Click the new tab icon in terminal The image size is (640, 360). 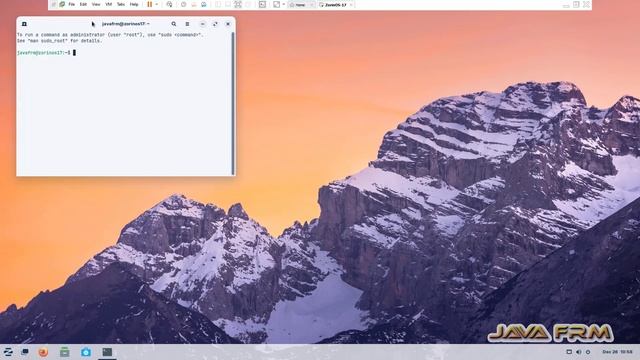(x=24, y=24)
